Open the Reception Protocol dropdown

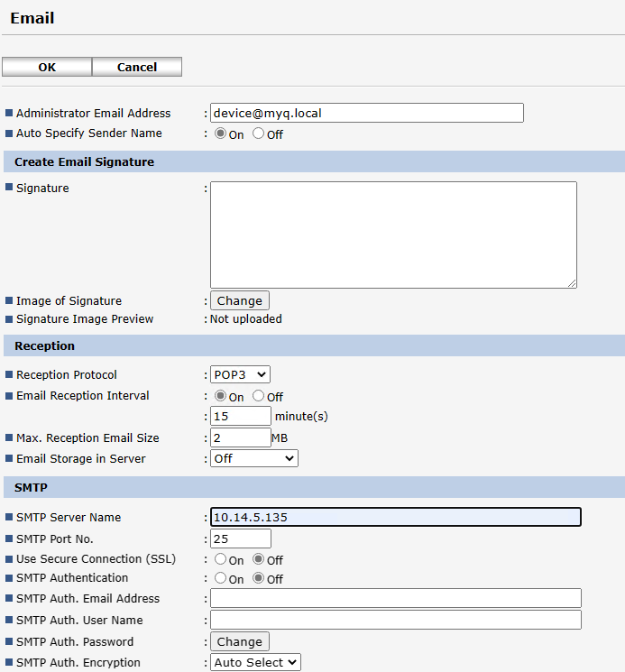click(240, 374)
